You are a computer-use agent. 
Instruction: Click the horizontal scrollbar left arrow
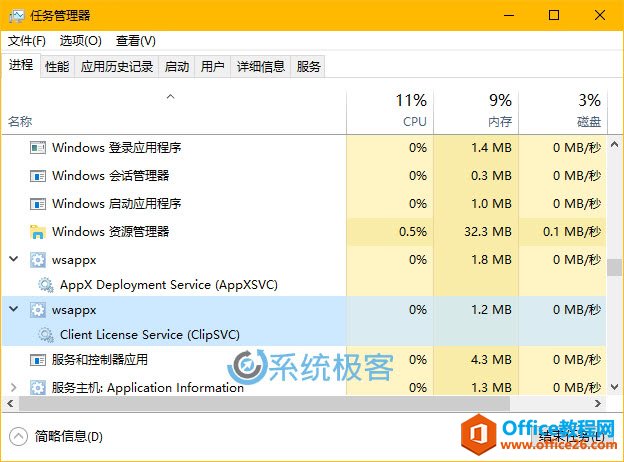[x=10, y=404]
